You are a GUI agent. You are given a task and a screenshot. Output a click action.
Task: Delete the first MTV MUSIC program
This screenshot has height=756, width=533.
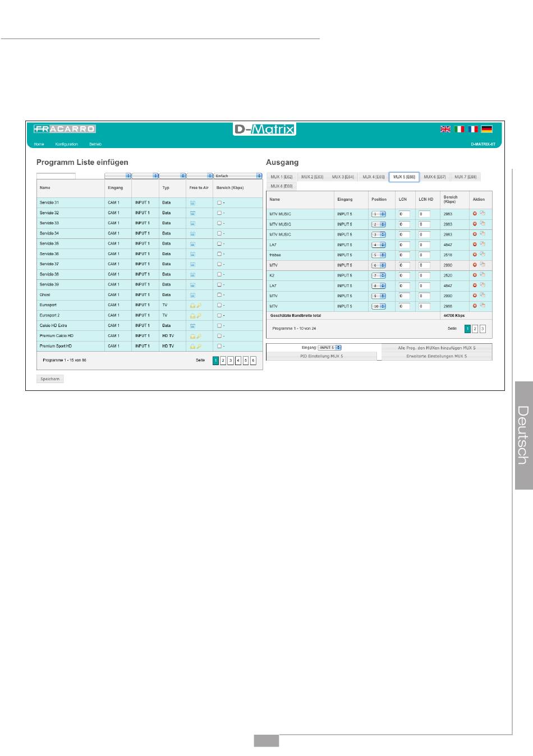pyautogui.click(x=475, y=214)
